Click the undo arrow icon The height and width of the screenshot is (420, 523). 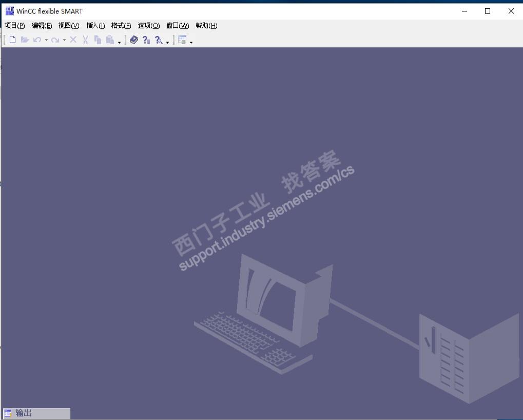[37, 40]
